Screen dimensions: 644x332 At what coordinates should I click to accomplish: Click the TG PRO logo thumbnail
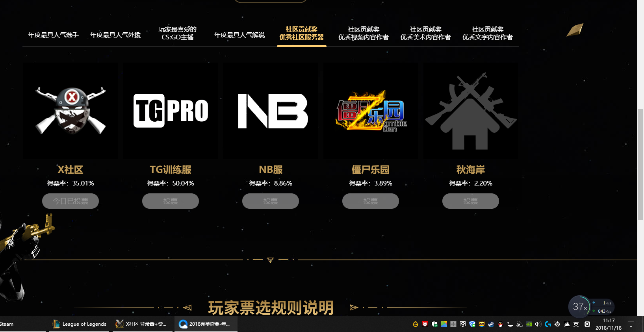tap(171, 111)
